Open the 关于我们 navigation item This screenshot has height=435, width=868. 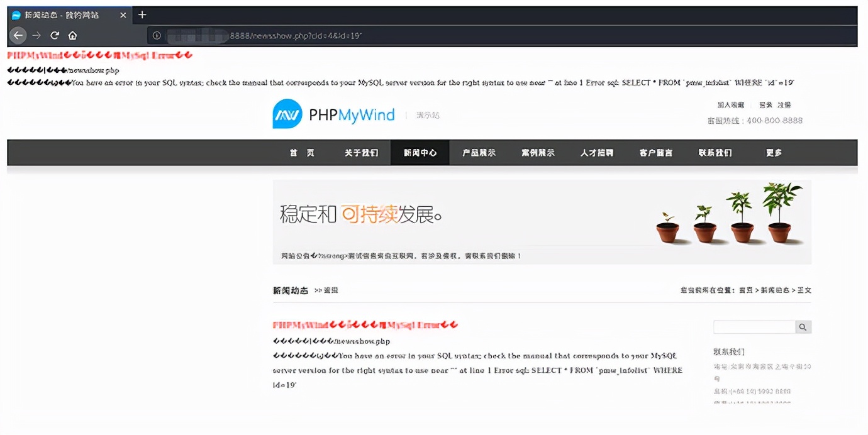[x=361, y=153]
